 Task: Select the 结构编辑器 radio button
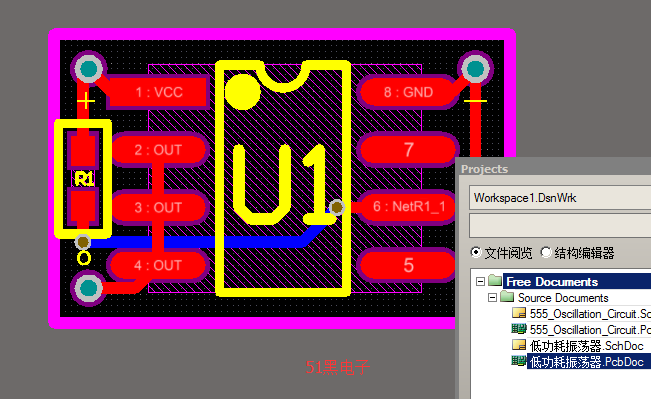tap(546, 252)
